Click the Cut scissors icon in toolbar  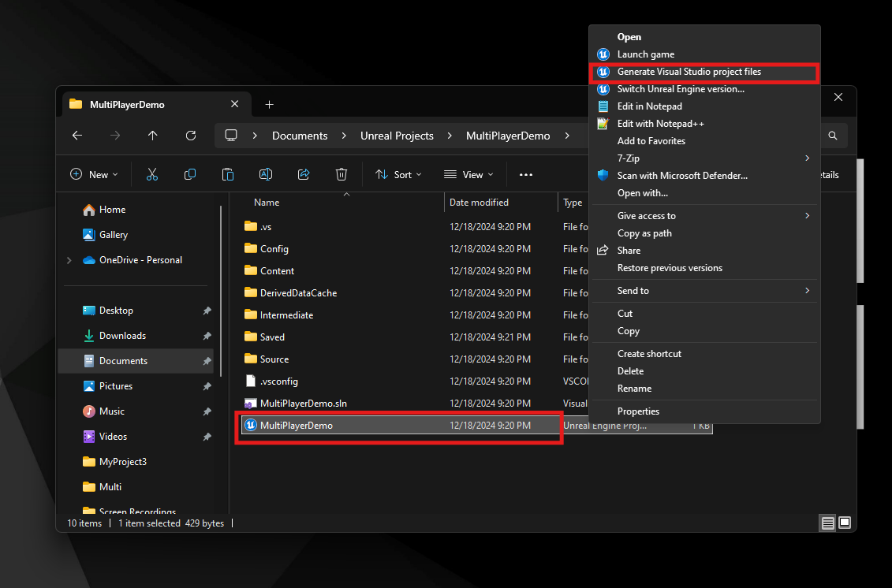tap(152, 174)
